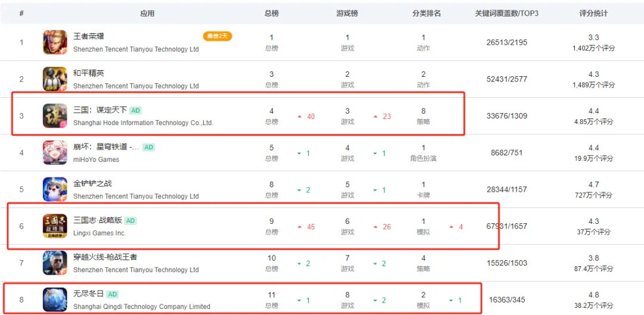Open the 无尽冬日 title link

[89, 294]
